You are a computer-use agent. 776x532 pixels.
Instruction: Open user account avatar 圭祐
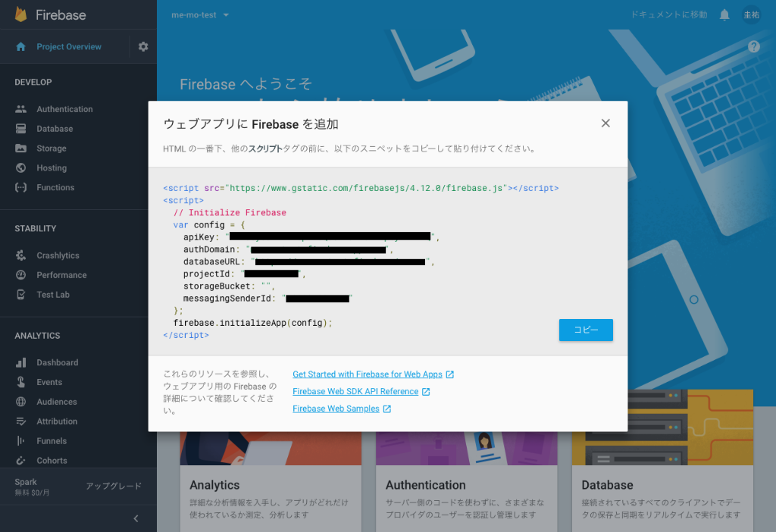click(752, 15)
